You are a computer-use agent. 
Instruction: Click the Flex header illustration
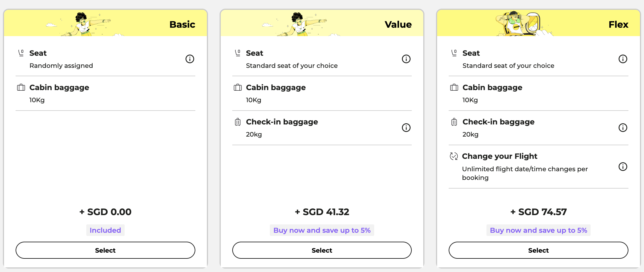click(518, 24)
